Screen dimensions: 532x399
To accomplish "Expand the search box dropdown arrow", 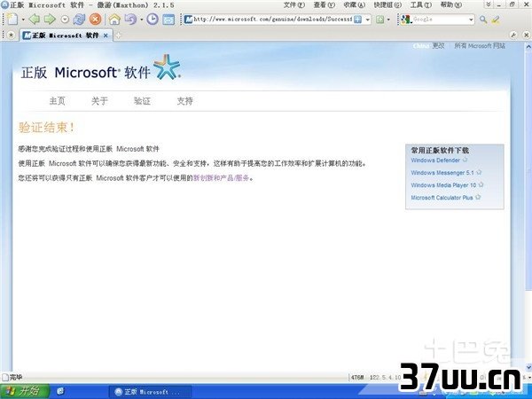I will [x=472, y=20].
